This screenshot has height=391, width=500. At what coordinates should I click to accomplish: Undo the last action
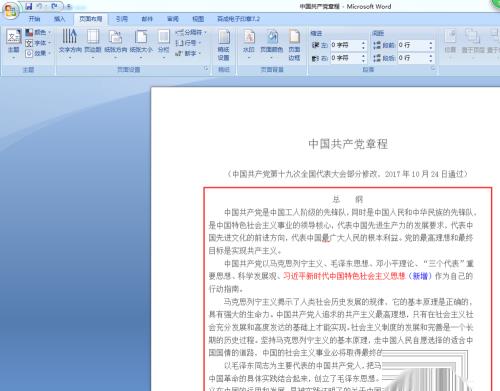(x=39, y=6)
